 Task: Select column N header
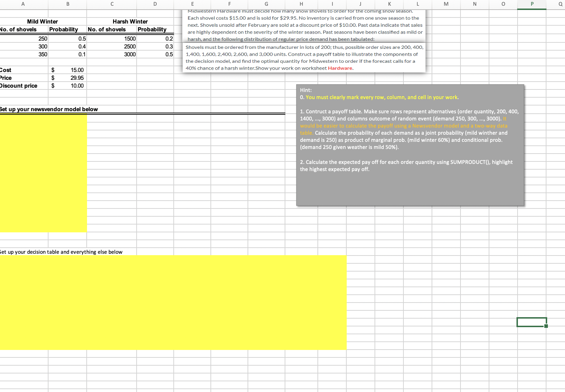pyautogui.click(x=475, y=4)
